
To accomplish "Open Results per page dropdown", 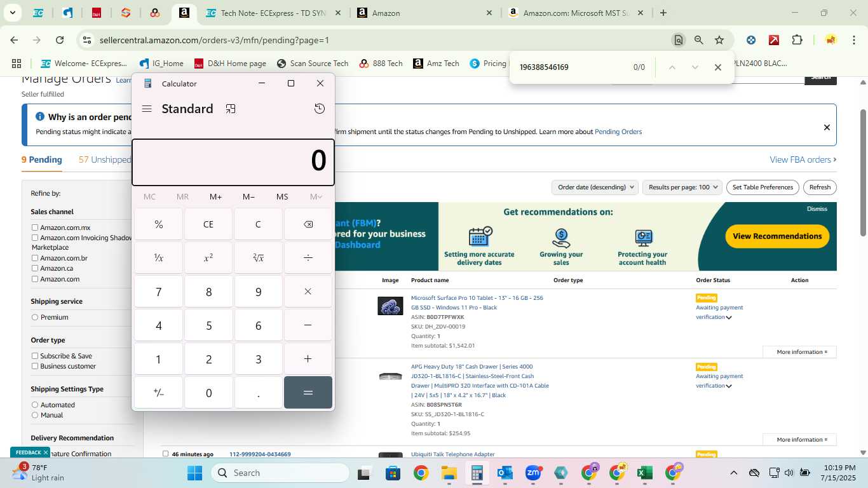I will tap(682, 187).
